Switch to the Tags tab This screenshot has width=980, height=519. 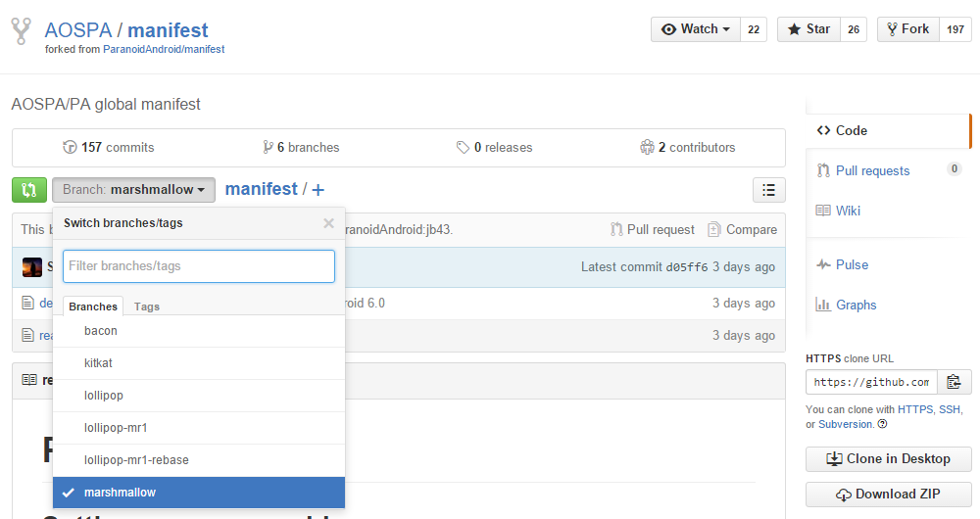pyautogui.click(x=147, y=307)
